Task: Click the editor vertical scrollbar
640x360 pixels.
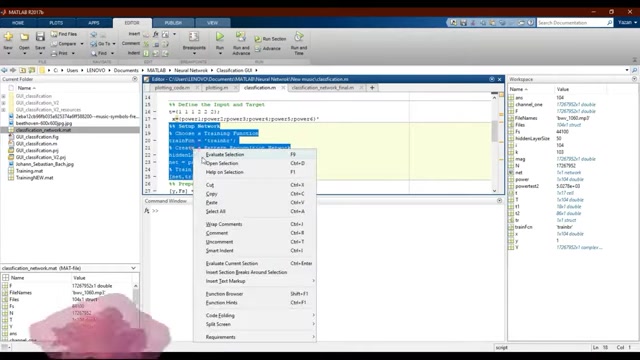Action: pyautogui.click(x=494, y=144)
